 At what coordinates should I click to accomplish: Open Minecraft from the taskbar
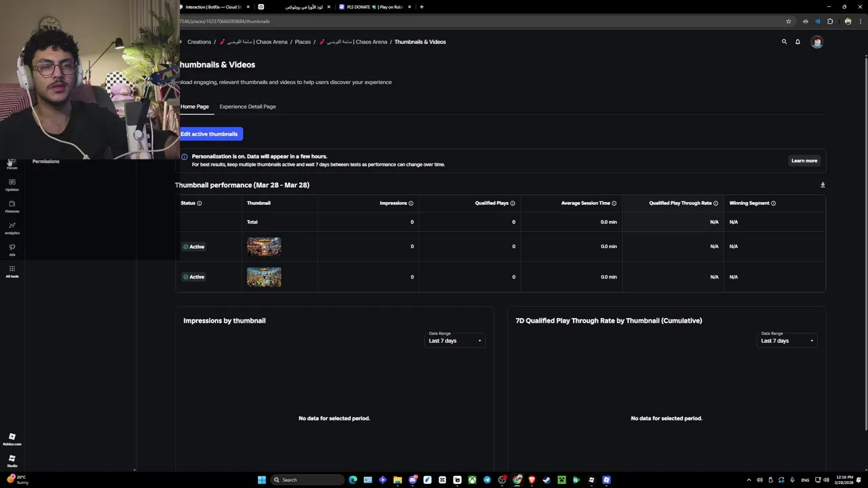coord(561,480)
